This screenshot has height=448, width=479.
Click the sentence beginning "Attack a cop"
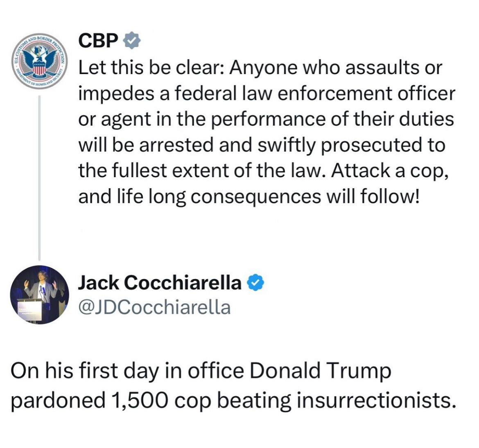(x=390, y=171)
